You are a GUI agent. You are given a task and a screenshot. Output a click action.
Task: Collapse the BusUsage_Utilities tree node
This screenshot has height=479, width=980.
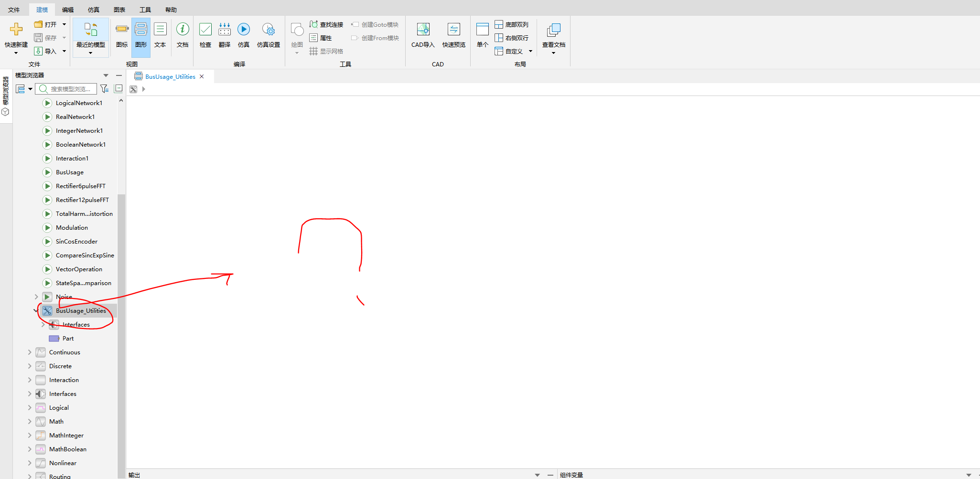36,310
